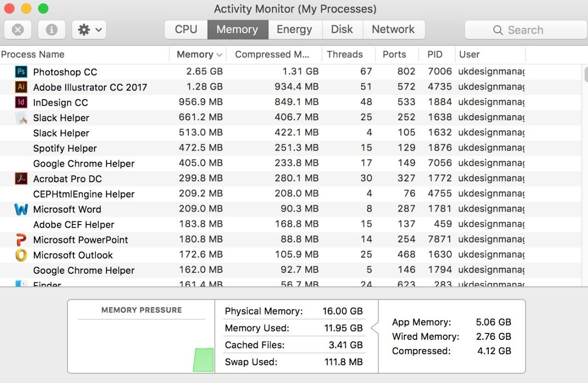Expand the CEPHtmlEngine Helper row details
The image size is (588, 383).
83,194
